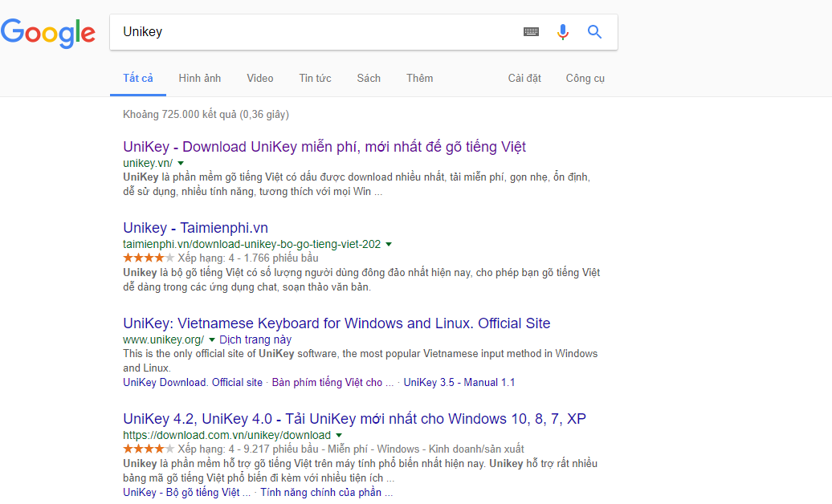This screenshot has height=504, width=832.
Task: Expand arrow beside download.com.vn URL
Action: click(x=339, y=436)
